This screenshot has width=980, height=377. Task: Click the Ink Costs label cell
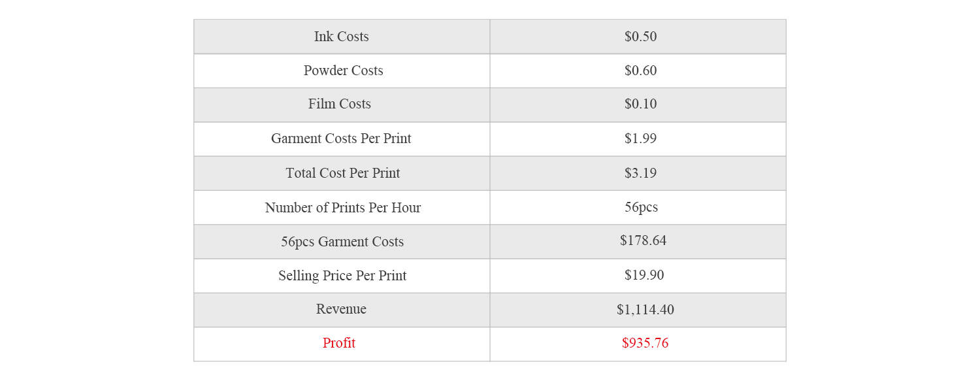tap(341, 37)
